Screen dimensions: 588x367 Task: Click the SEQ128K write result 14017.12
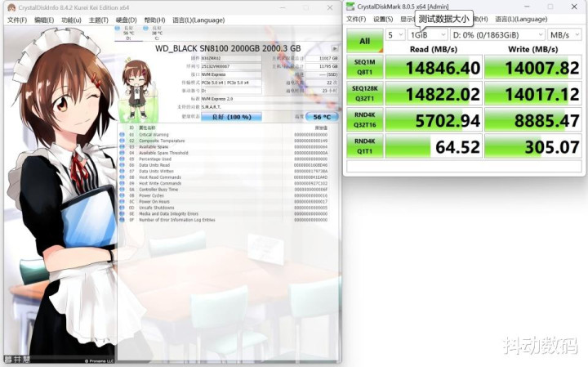click(532, 93)
